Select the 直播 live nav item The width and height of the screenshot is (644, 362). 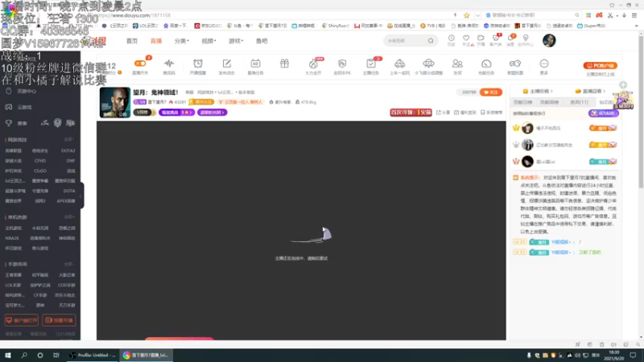(x=156, y=41)
